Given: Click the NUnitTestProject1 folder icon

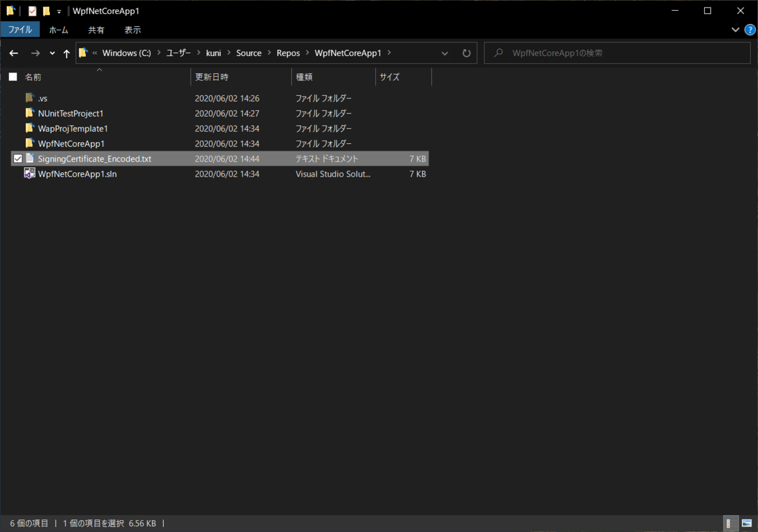Looking at the screenshot, I should click(x=29, y=113).
